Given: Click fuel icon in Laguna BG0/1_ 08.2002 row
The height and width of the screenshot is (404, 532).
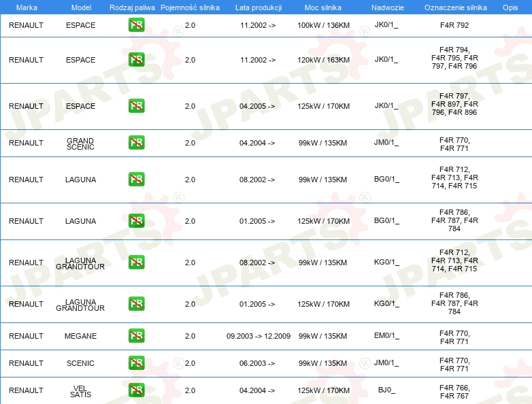Looking at the screenshot, I should point(136,179).
